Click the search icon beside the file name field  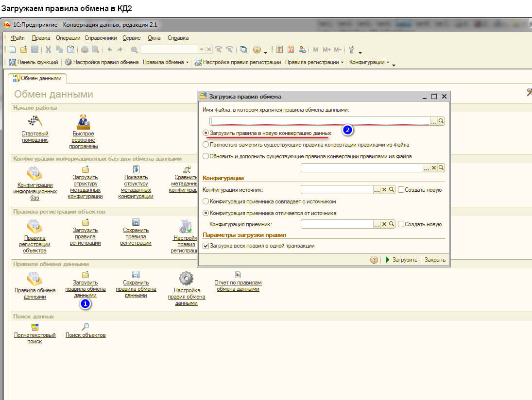[x=441, y=121]
